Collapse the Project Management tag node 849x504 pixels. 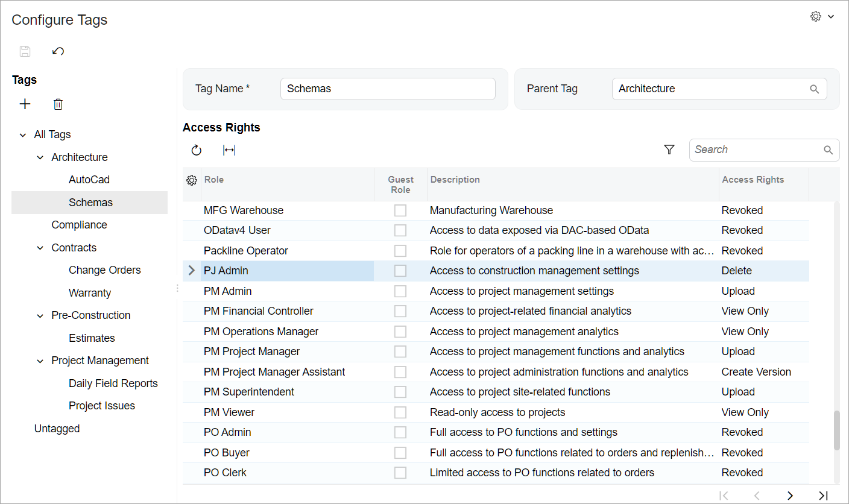(40, 361)
